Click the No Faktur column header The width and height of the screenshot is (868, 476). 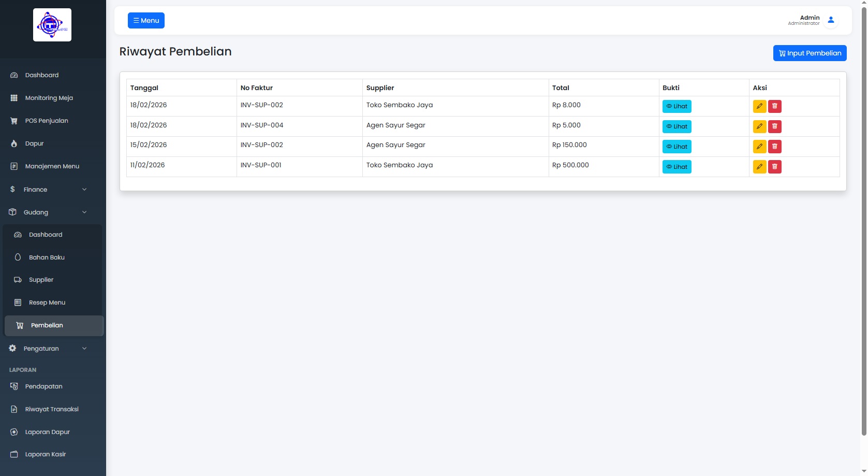click(299, 88)
